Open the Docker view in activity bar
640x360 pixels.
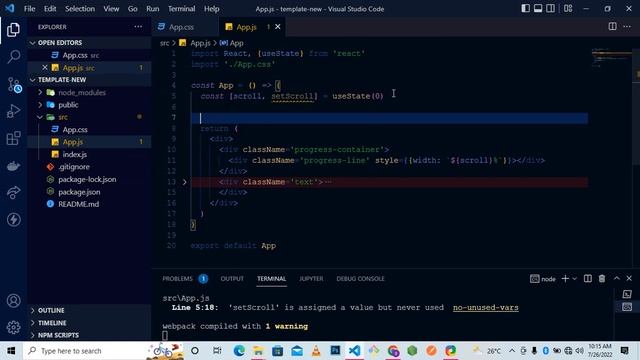(13, 166)
